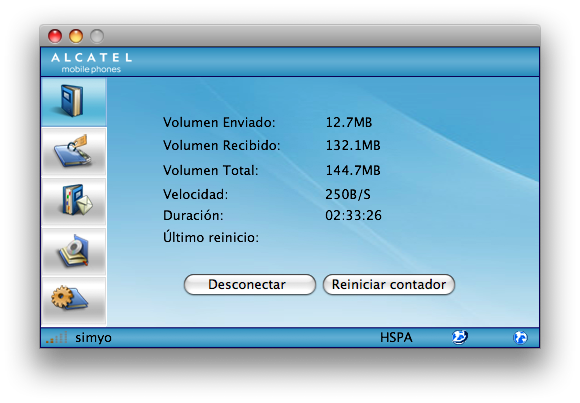Select the Volumen Enviado label
Image resolution: width=580 pixels, height=403 pixels.
pyautogui.click(x=219, y=122)
